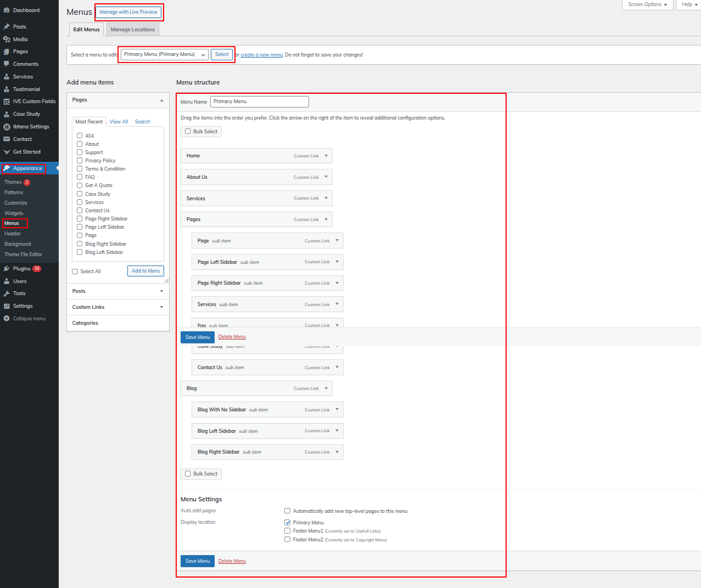
Task: Click the Menu Name text field
Action: click(259, 101)
